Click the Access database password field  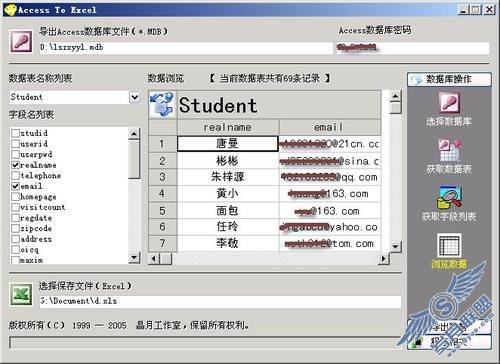(x=413, y=48)
